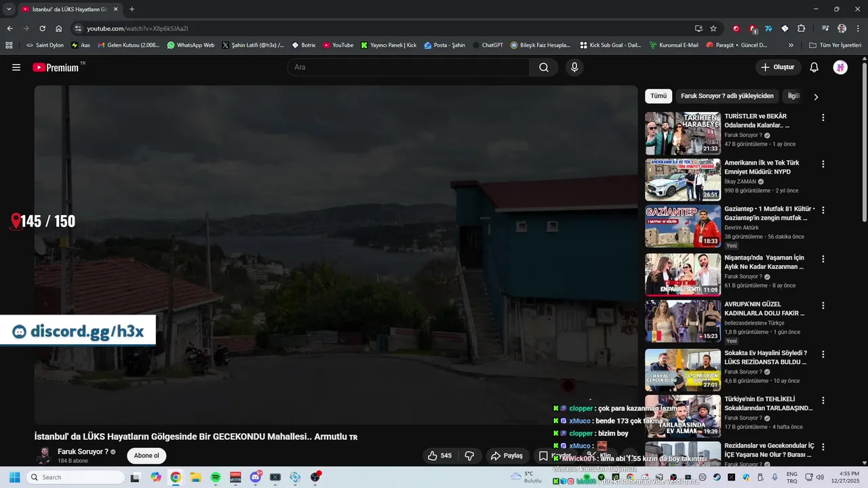Open the Chrome apps grid icon
868x488 pixels.
pos(9,45)
